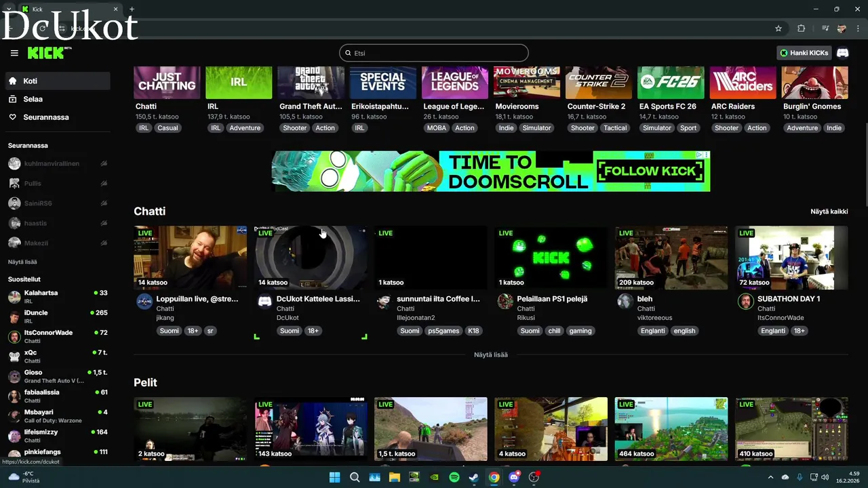Open the hamburger sidebar menu
Screen dimensions: 868x488
[14, 53]
